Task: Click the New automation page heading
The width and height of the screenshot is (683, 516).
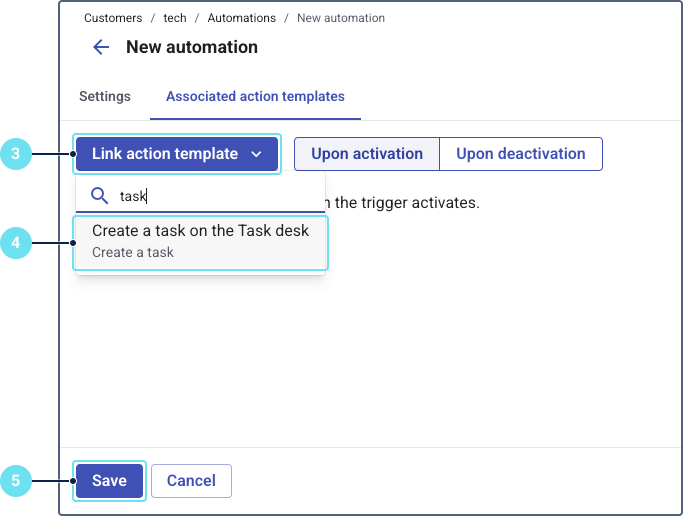Action: pos(192,47)
